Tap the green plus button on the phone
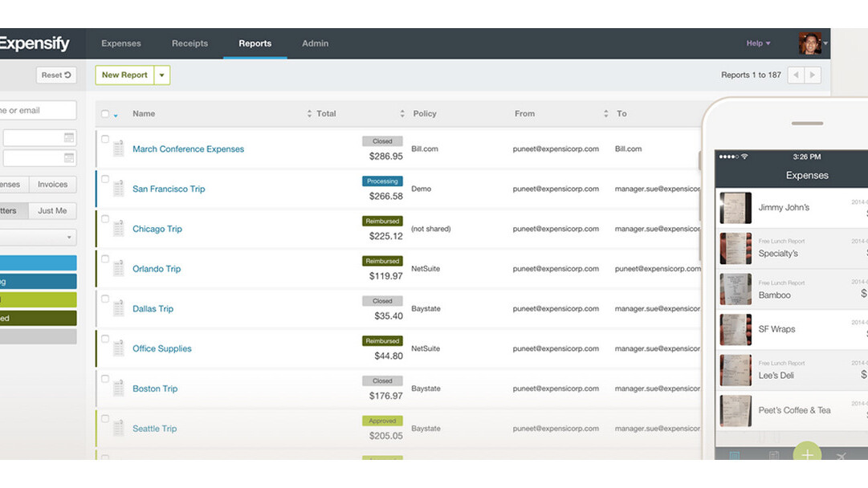The image size is (868, 488). point(807,453)
